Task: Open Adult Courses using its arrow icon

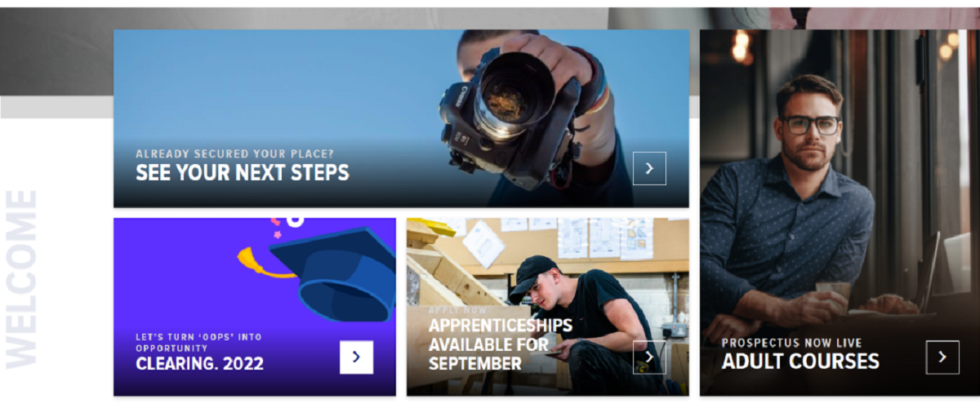Action: tap(942, 357)
